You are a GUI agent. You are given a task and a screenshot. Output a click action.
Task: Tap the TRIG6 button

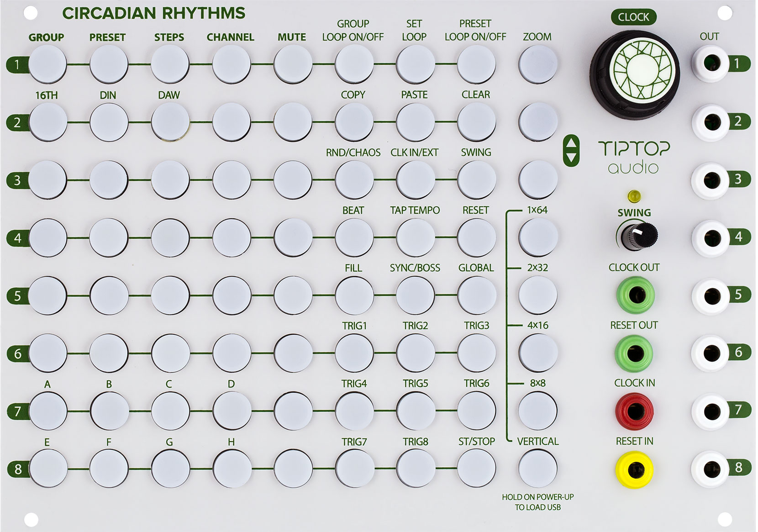(476, 411)
